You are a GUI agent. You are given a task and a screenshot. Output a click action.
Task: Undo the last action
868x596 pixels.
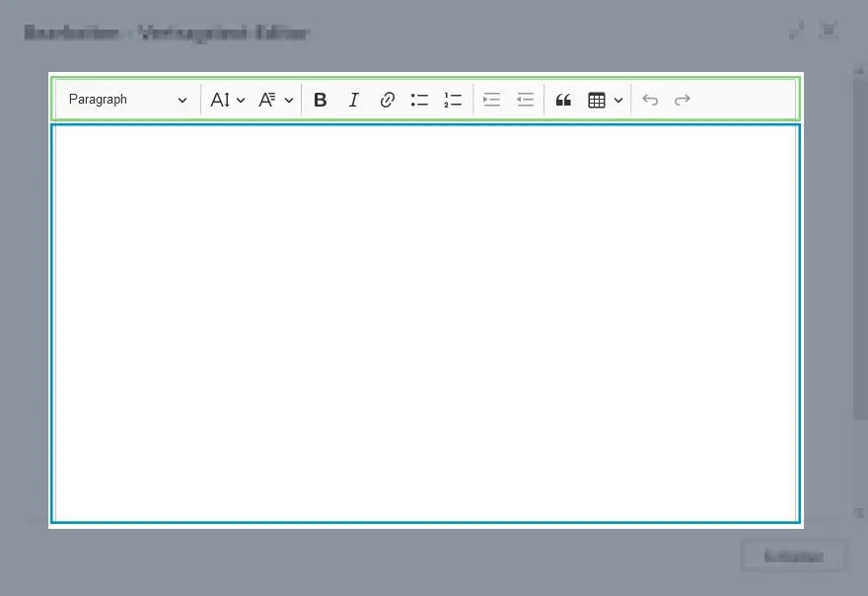[x=649, y=99]
